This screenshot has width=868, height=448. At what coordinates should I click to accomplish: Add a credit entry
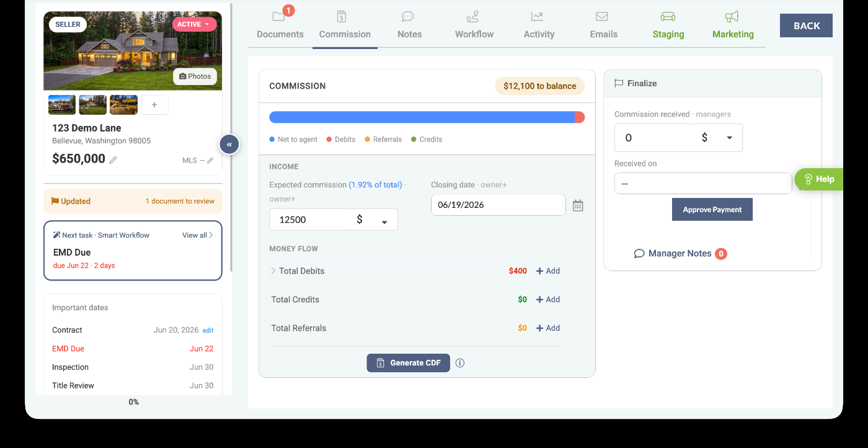click(x=548, y=300)
